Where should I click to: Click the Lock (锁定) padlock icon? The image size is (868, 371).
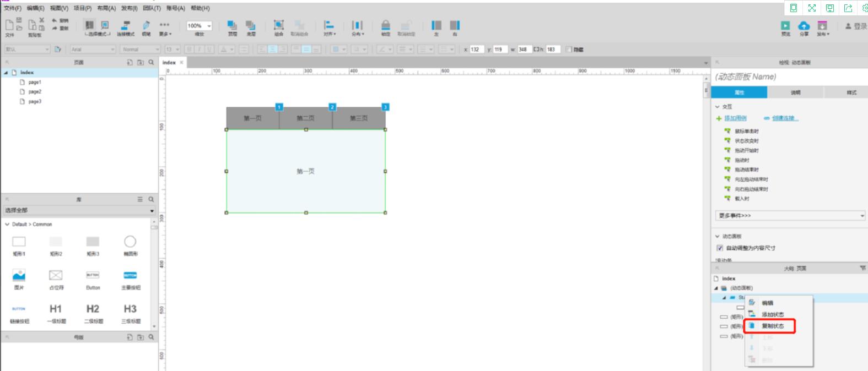tap(386, 26)
